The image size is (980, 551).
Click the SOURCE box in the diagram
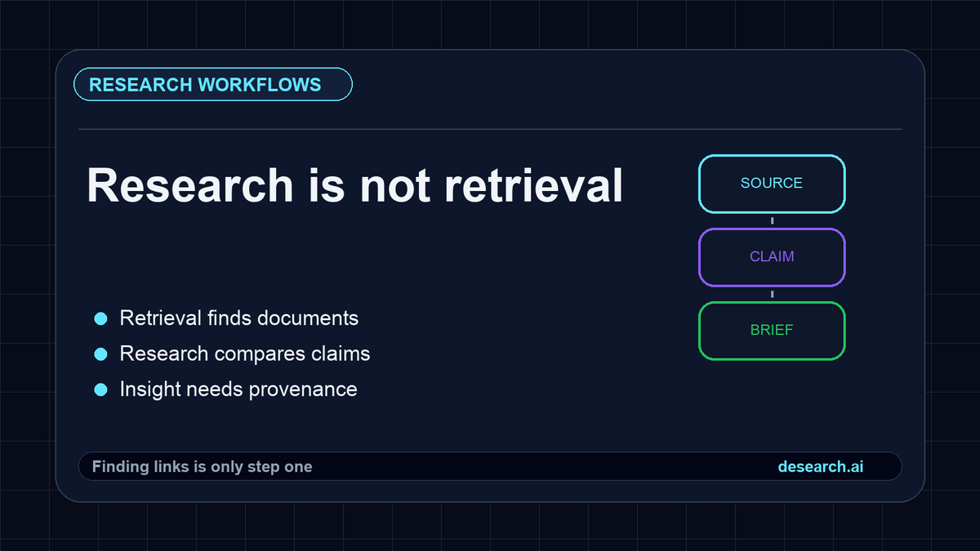click(x=772, y=184)
